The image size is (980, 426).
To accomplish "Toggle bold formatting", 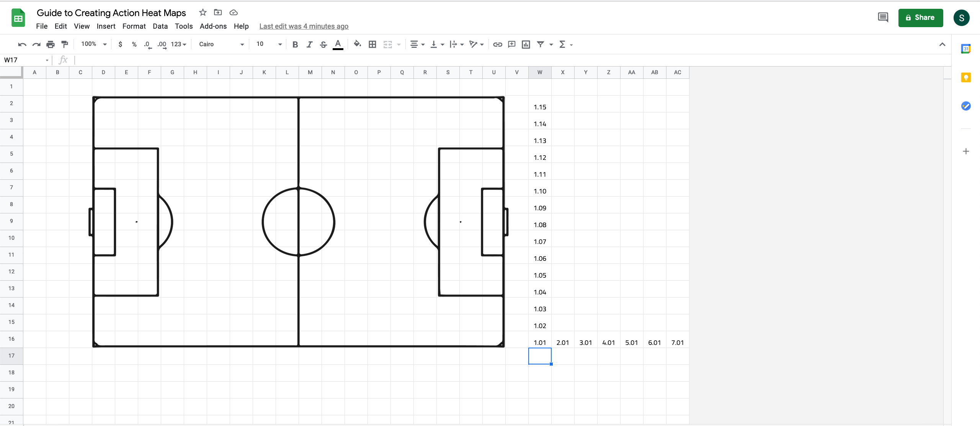I will pos(295,44).
